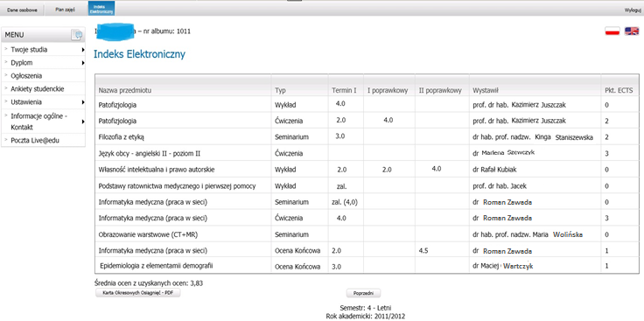Click the Nazwa przedmiotu column header
The width and height of the screenshot is (644, 321).
pos(125,91)
